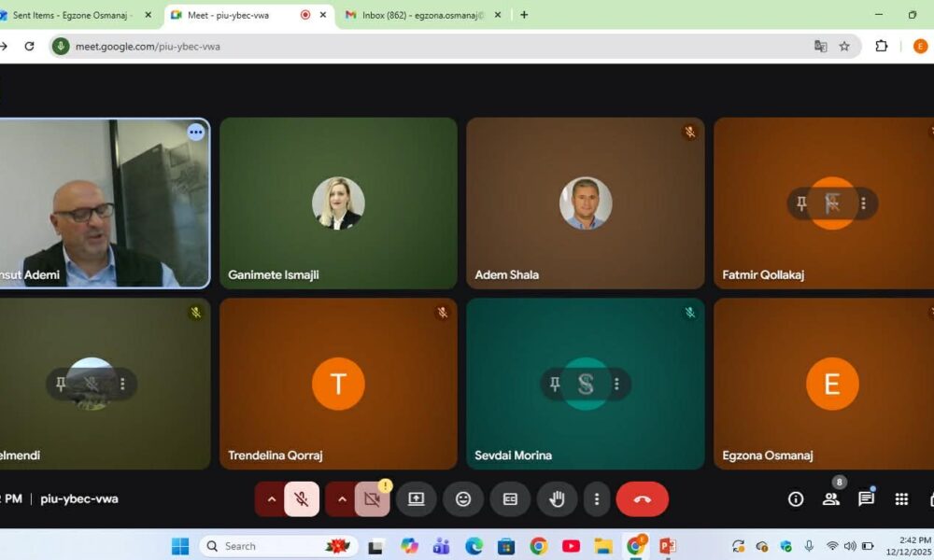
Task: Unmute the microphone in the call bar
Action: pos(302,499)
